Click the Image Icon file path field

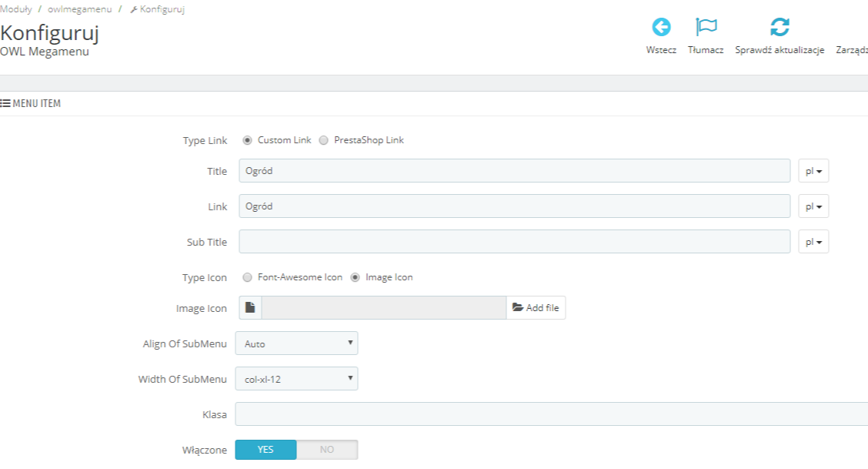(x=384, y=307)
